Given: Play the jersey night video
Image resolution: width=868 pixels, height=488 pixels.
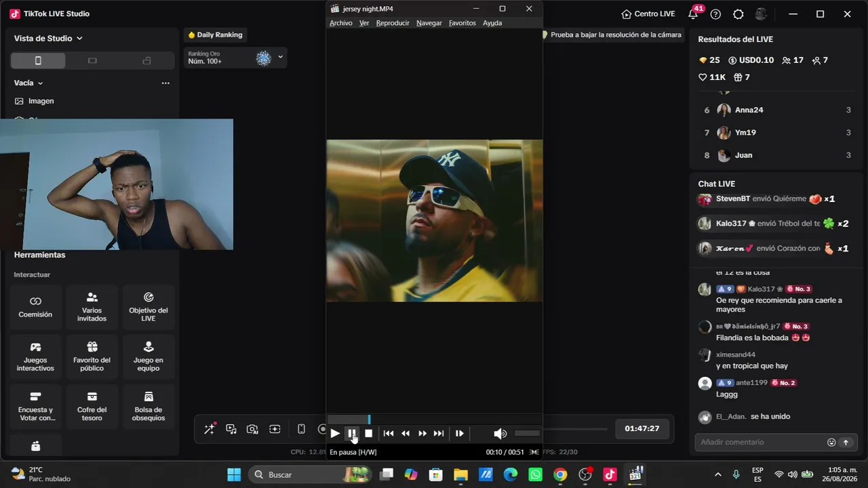Looking at the screenshot, I should [335, 433].
